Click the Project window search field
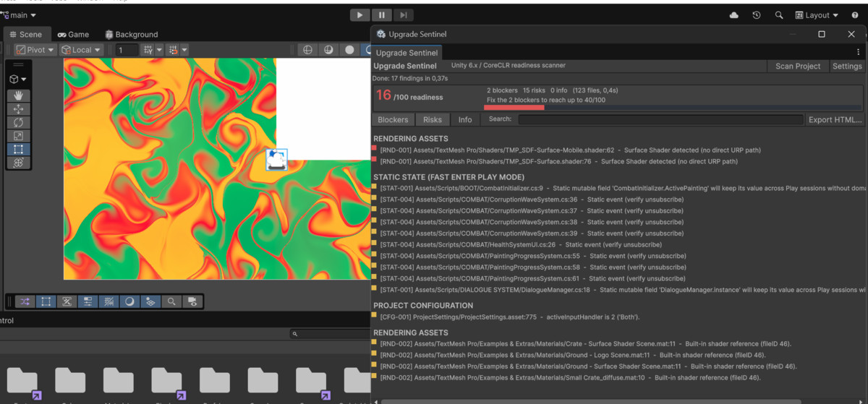 [330, 334]
